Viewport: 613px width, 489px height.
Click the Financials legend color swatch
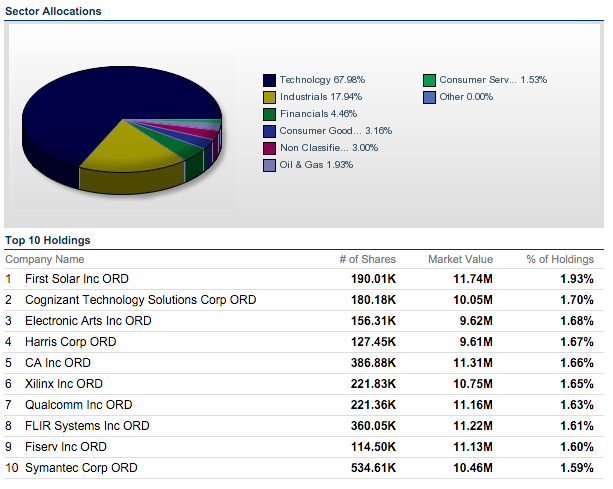[269, 114]
